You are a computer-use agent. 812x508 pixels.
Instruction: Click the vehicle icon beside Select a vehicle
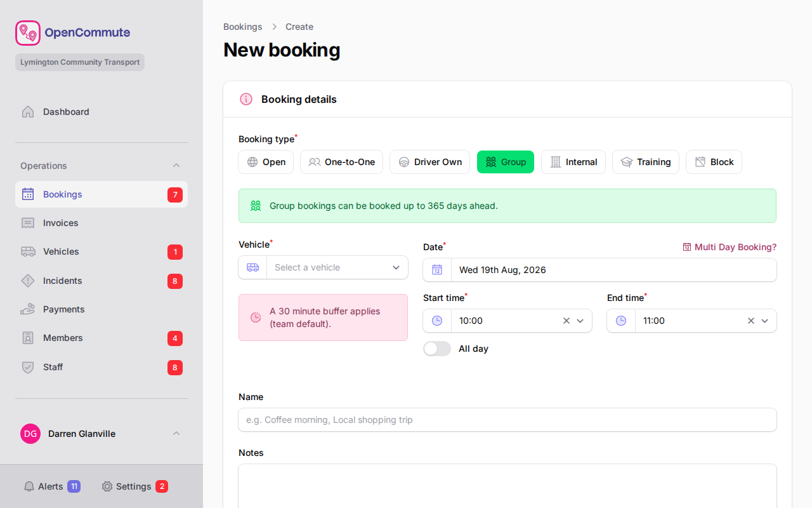click(x=252, y=267)
